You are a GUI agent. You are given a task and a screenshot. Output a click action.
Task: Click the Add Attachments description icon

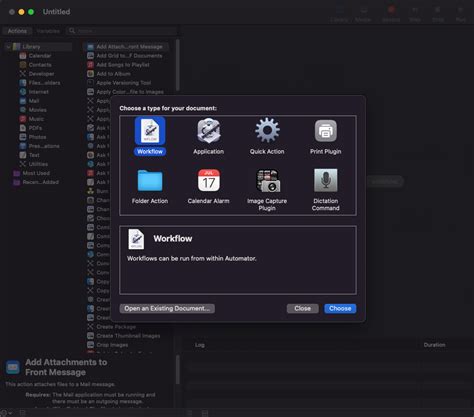(13, 367)
